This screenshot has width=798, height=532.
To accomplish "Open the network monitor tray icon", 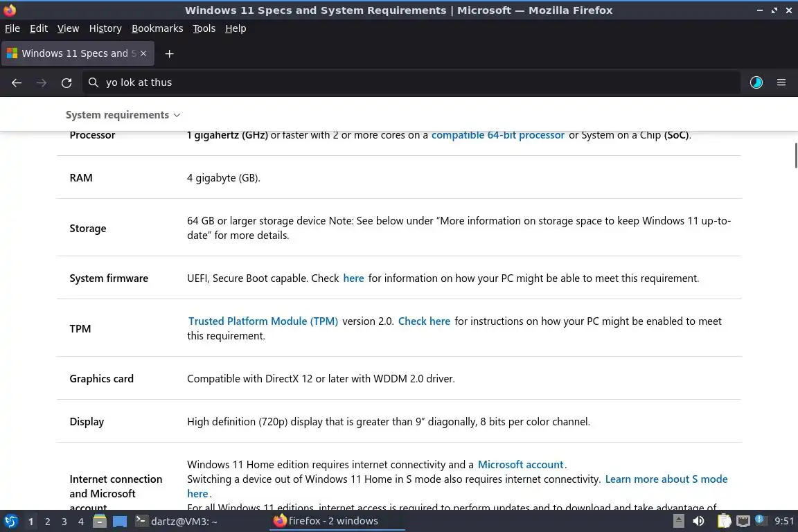I will (x=743, y=521).
